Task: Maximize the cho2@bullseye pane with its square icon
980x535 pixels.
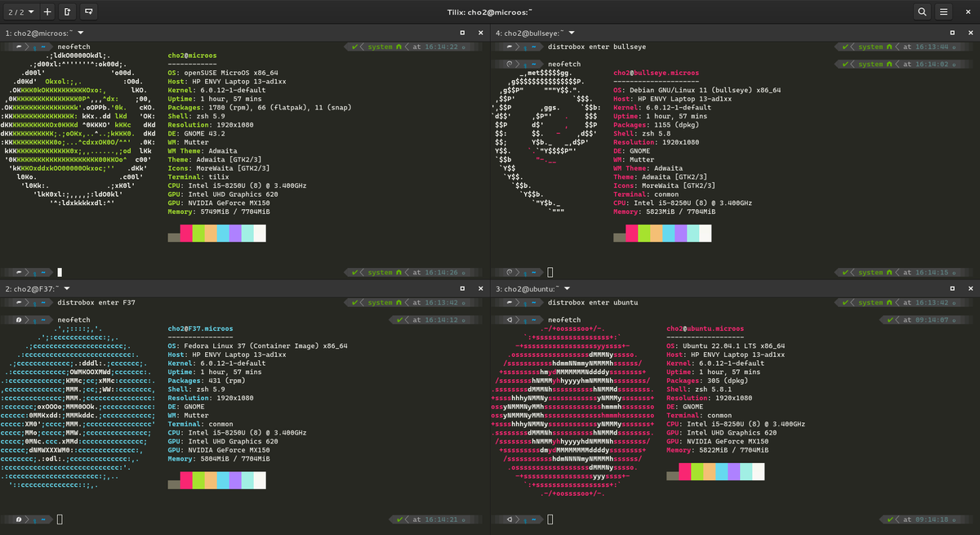Action: pyautogui.click(x=951, y=33)
